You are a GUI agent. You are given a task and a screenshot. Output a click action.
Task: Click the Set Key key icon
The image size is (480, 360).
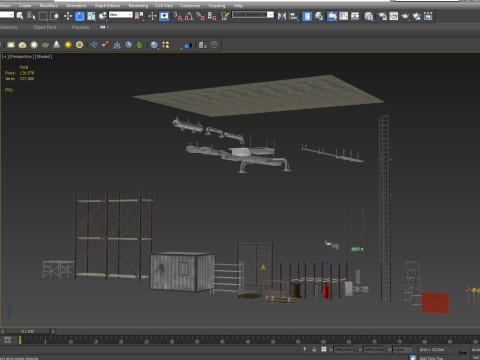tap(462, 352)
